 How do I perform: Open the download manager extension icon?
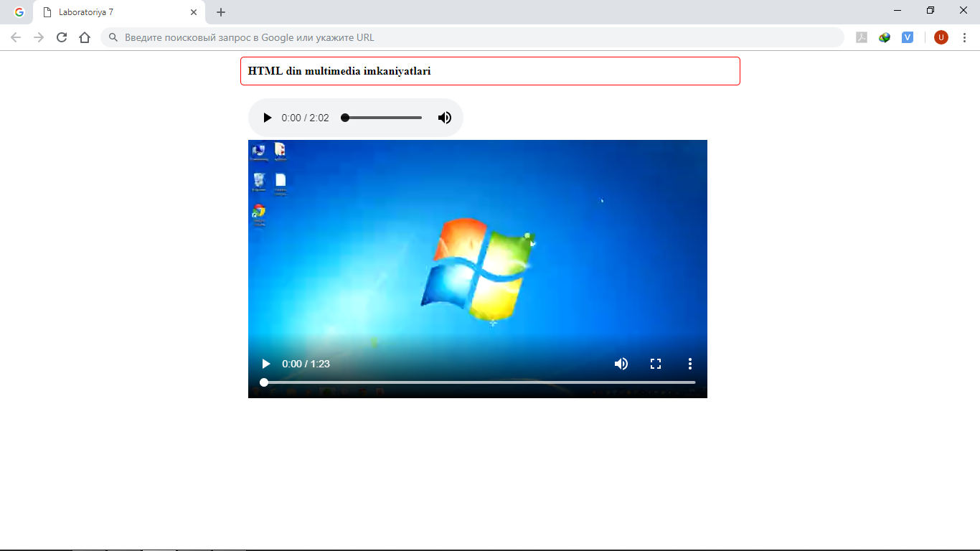885,37
